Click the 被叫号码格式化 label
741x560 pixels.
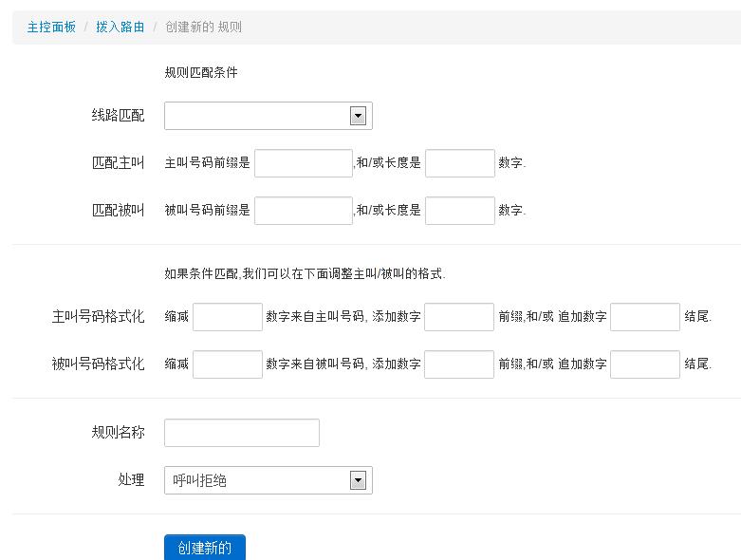98,364
